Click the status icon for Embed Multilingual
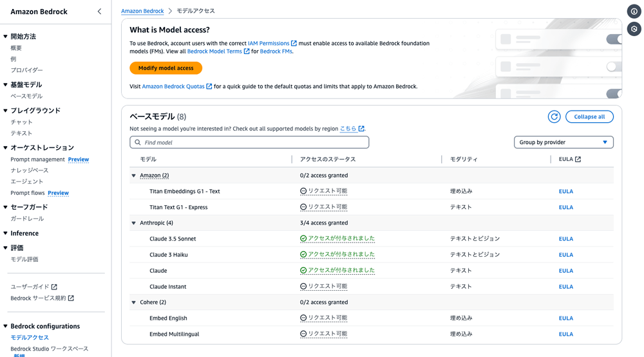The height and width of the screenshot is (357, 644). [303, 334]
